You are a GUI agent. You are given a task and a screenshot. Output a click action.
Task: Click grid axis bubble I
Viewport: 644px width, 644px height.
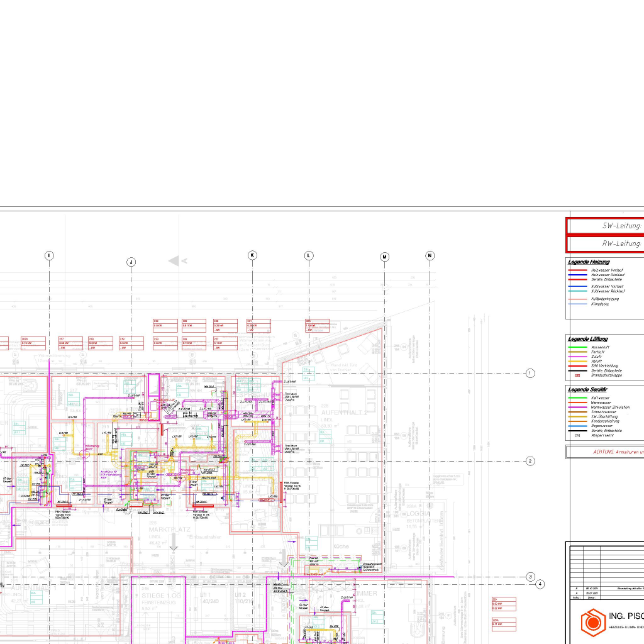coord(49,255)
